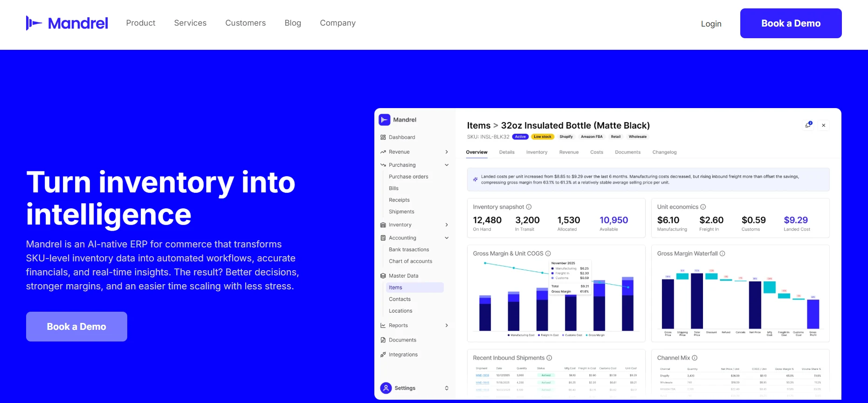
Task: Expand the Revenue sidebar section
Action: tap(447, 152)
